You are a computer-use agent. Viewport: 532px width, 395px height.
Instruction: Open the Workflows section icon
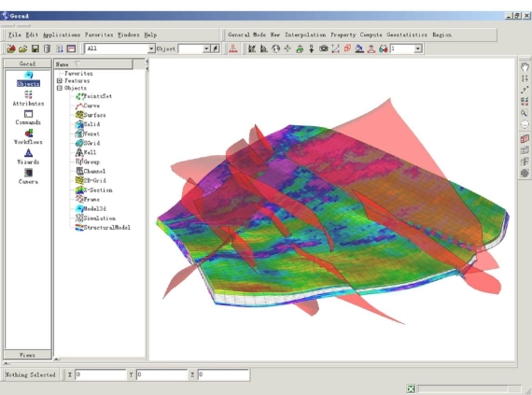(x=28, y=136)
